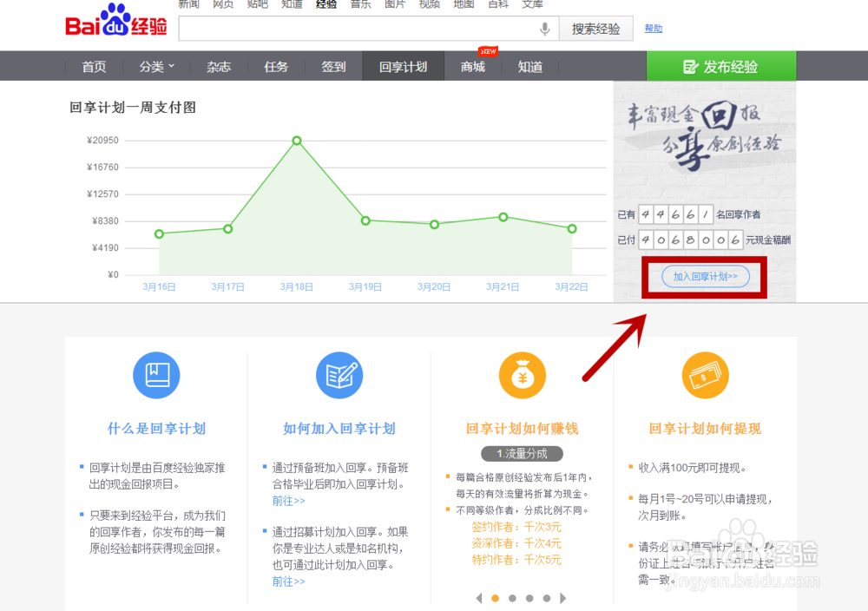Click the money bag icon above 回享计划如何赚钱
This screenshot has height=611, width=868.
click(522, 375)
